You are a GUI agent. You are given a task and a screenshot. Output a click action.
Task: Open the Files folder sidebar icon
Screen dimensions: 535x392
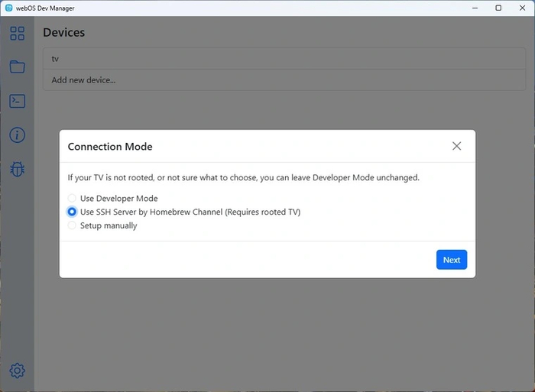click(17, 67)
